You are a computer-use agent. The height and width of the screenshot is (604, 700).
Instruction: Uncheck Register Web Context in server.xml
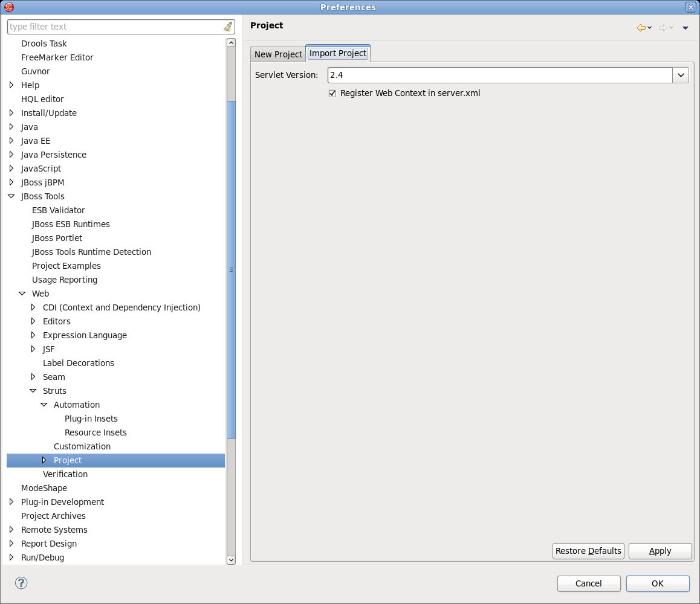tap(332, 93)
